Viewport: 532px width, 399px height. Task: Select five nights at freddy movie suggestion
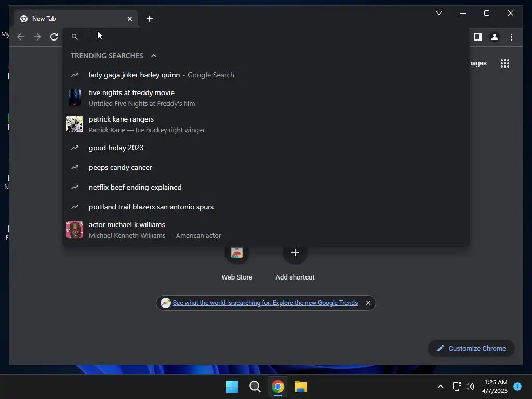(x=266, y=98)
